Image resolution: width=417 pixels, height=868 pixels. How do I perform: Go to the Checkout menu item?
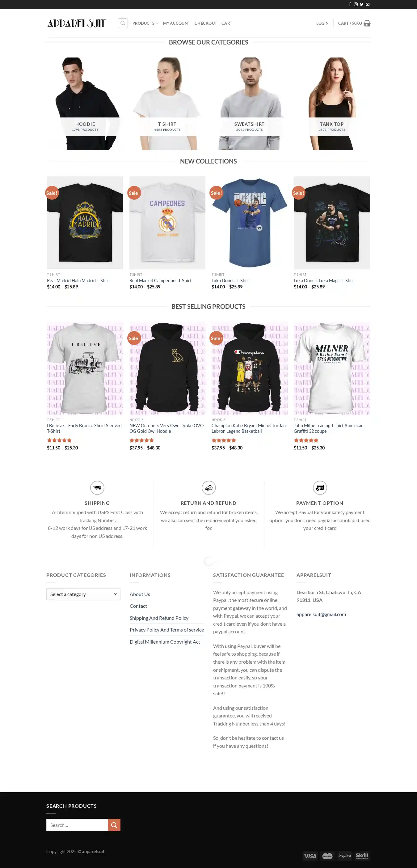205,23
